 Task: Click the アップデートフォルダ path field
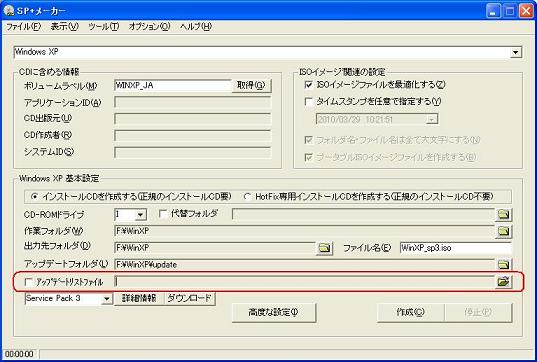(304, 264)
